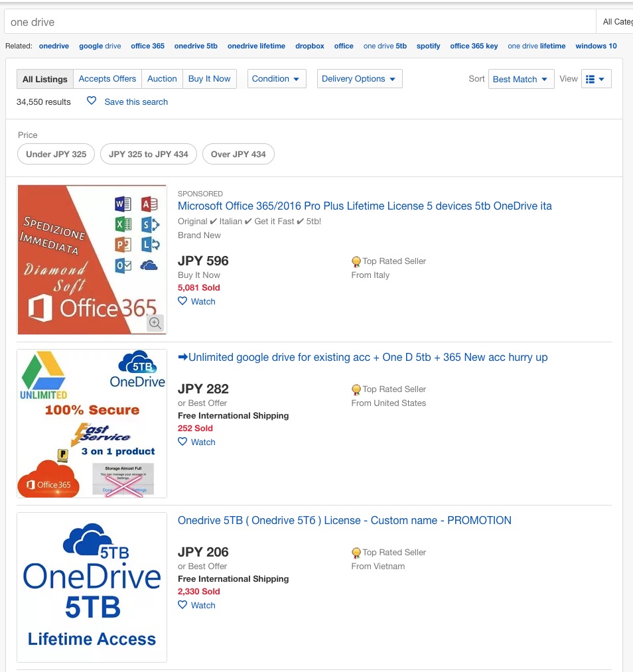
Task: Filter by Over JPY 434 price
Action: click(238, 154)
